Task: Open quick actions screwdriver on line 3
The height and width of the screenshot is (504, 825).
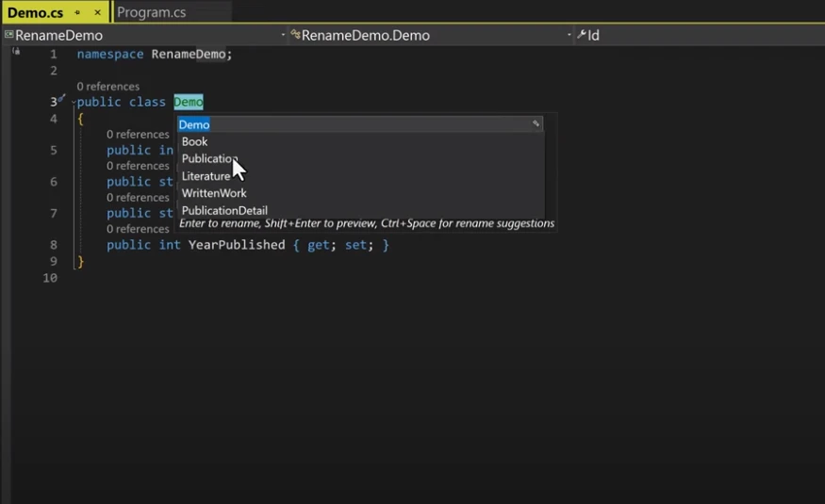Action: [61, 98]
